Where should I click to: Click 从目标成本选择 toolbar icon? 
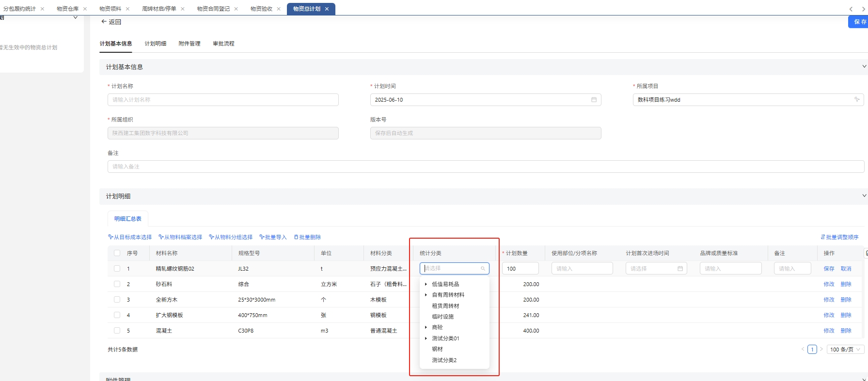coord(110,237)
